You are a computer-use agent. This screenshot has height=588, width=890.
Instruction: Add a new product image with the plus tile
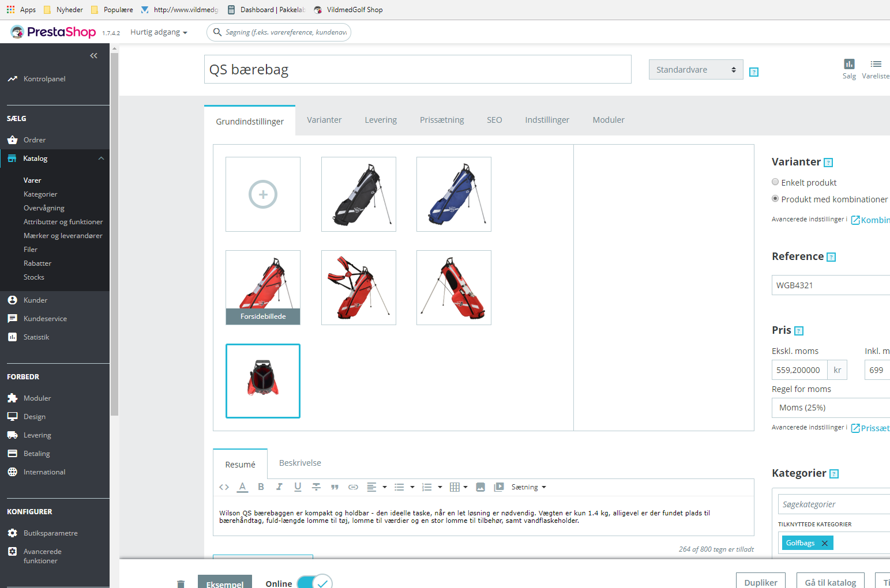point(263,194)
